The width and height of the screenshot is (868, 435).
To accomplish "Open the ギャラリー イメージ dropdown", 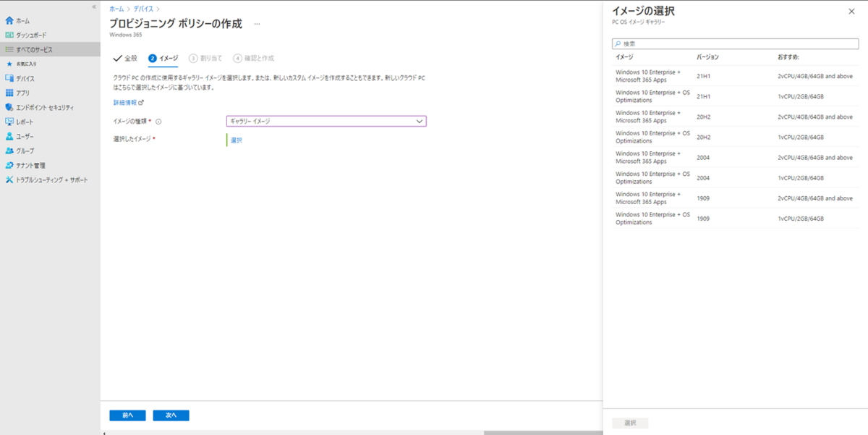I will [325, 121].
